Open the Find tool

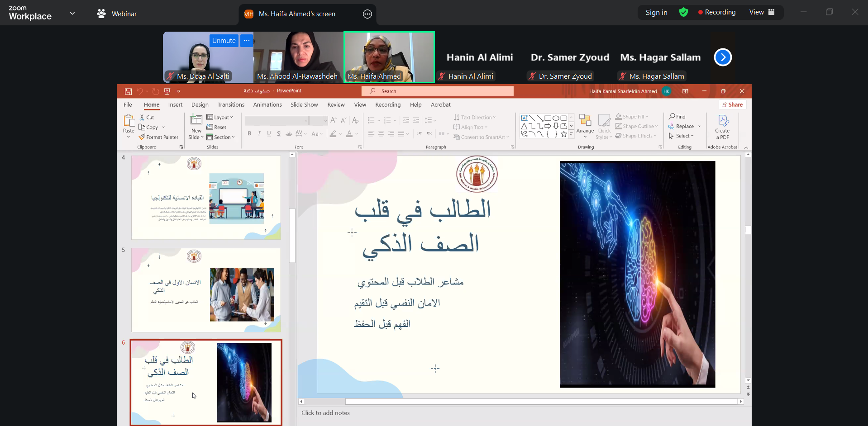click(677, 117)
